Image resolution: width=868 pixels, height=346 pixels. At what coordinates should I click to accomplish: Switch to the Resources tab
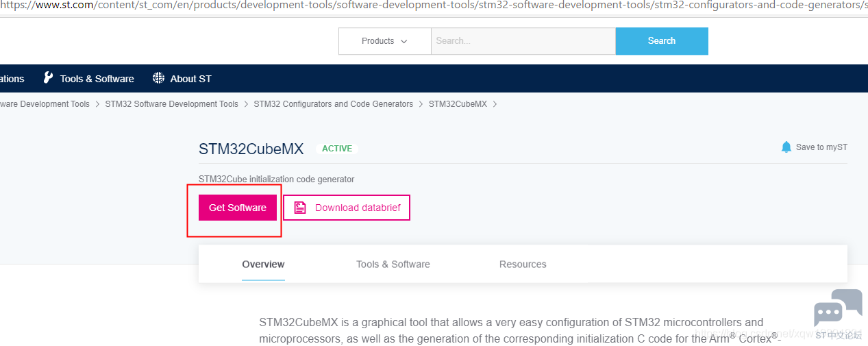click(x=523, y=264)
